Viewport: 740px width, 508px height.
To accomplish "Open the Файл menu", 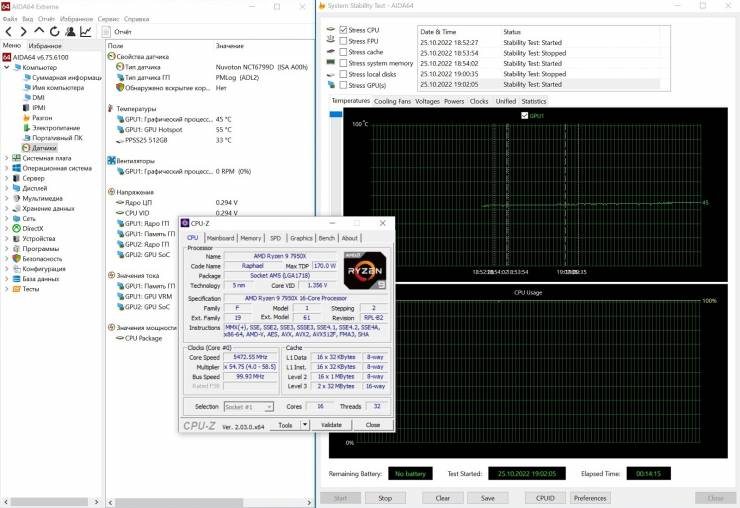I will coord(10,19).
